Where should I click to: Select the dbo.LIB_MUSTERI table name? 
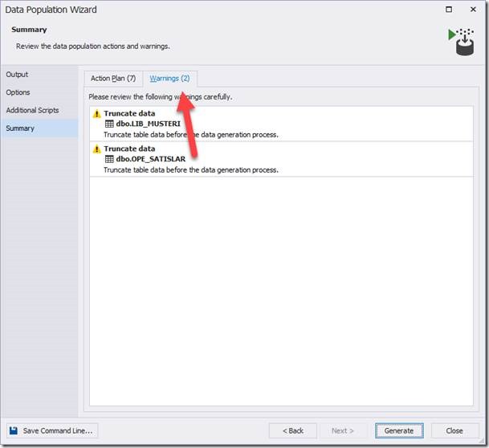point(148,124)
